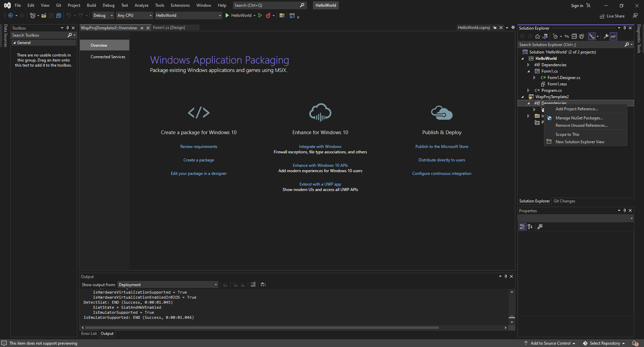Viewport: 644px width, 347px height.
Task: Click Show All Files icon in Solution Explorer
Action: coord(582,36)
